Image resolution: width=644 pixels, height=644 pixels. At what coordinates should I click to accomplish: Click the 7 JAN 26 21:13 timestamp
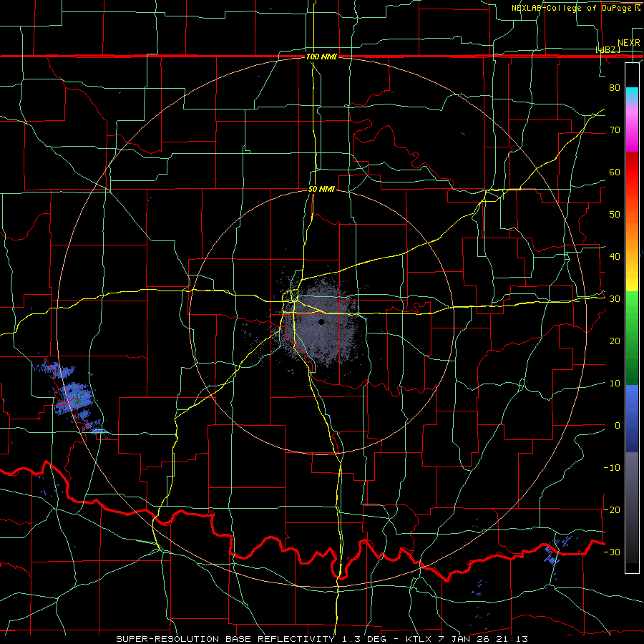(x=482, y=639)
